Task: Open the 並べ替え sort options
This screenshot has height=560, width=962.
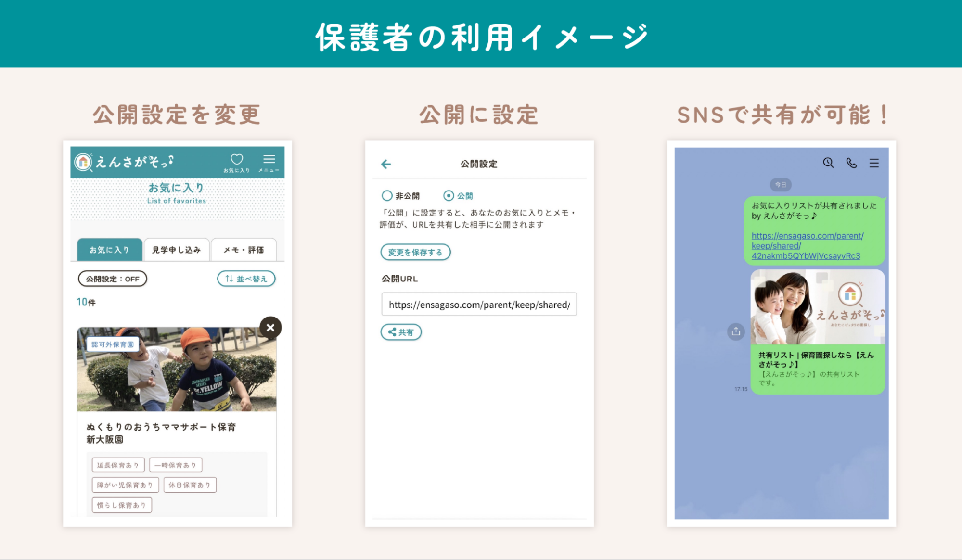Action: pyautogui.click(x=246, y=279)
